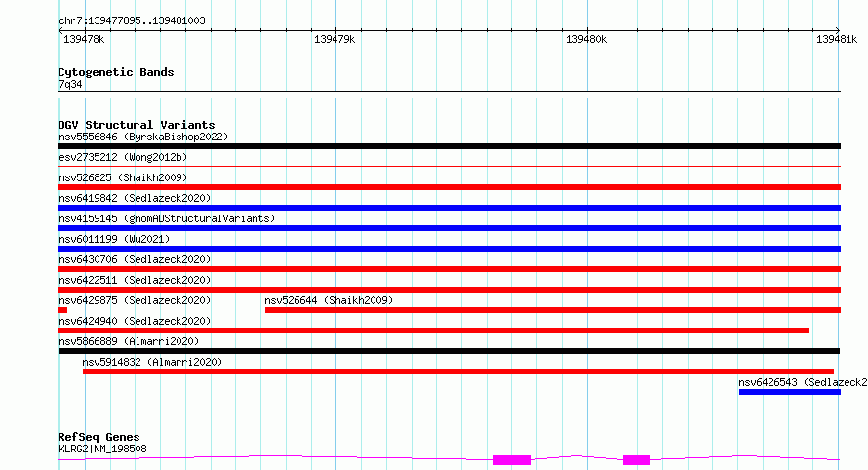Select the red bar under nsv526644
The height and width of the screenshot is (470, 868).
[553, 310]
